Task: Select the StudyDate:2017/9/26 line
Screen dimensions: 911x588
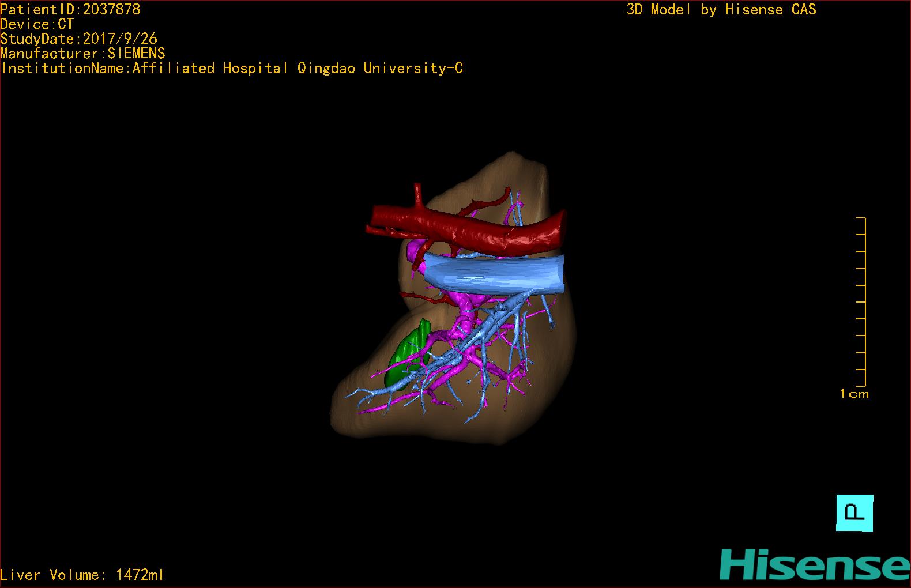Action: click(x=79, y=39)
